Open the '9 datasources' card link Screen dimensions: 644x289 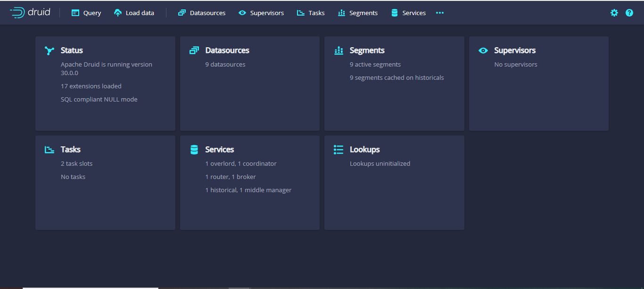coord(225,65)
